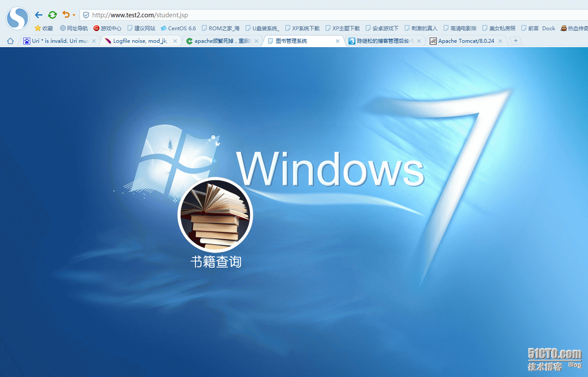Open the 热血传奇 bookmark

click(574, 28)
